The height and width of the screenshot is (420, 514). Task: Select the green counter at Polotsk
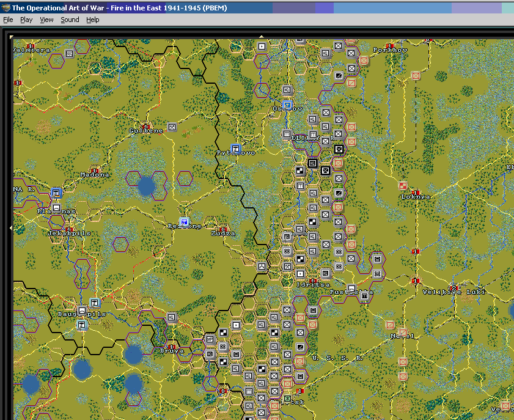coord(287,399)
